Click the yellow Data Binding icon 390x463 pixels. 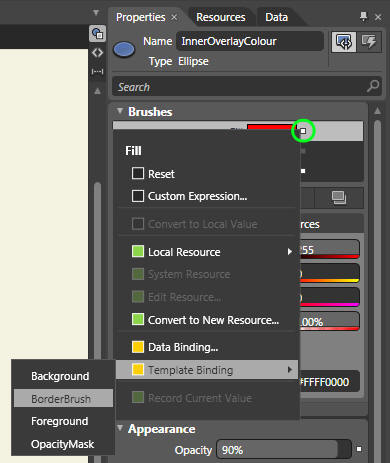point(138,347)
